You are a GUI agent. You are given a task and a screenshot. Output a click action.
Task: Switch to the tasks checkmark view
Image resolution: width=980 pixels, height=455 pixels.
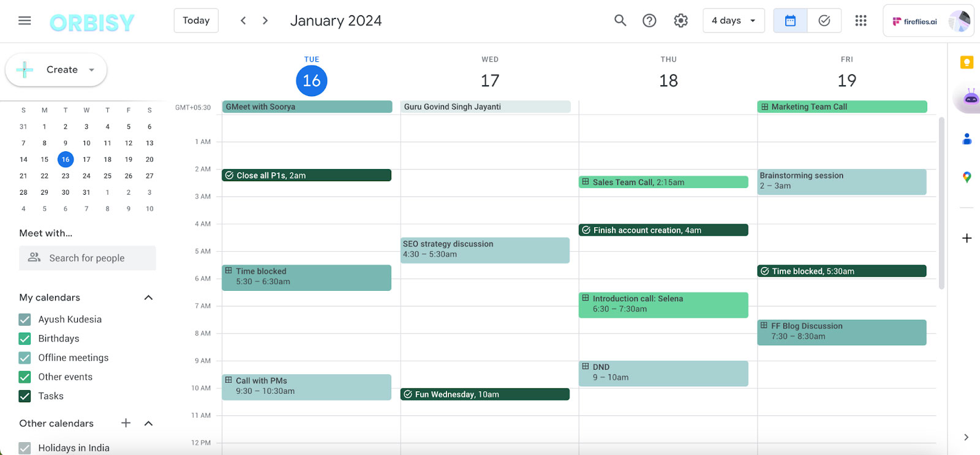point(824,21)
